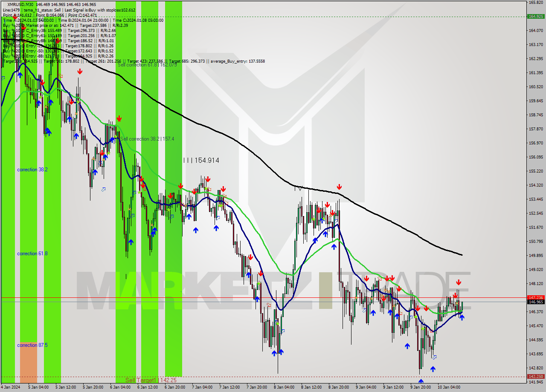Click the 160.520 price scale value
Screen dimensions: 546x392
click(535, 86)
